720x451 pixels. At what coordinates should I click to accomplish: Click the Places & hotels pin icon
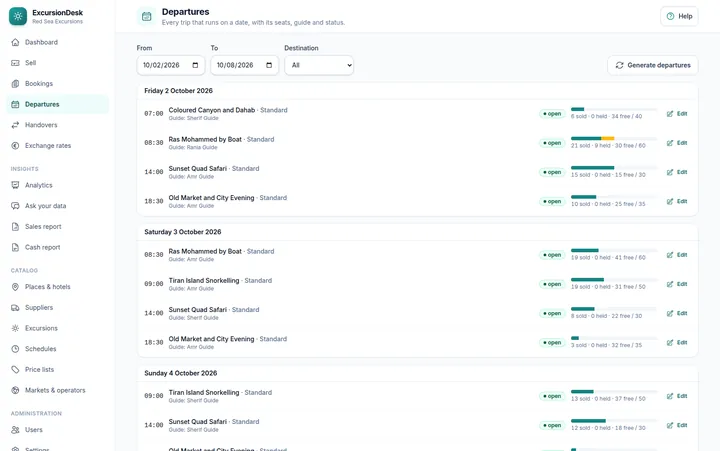pos(15,287)
